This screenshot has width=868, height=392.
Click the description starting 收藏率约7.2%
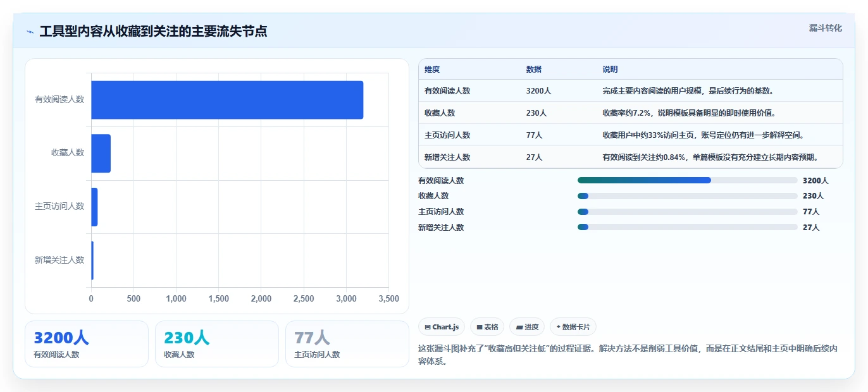click(689, 113)
